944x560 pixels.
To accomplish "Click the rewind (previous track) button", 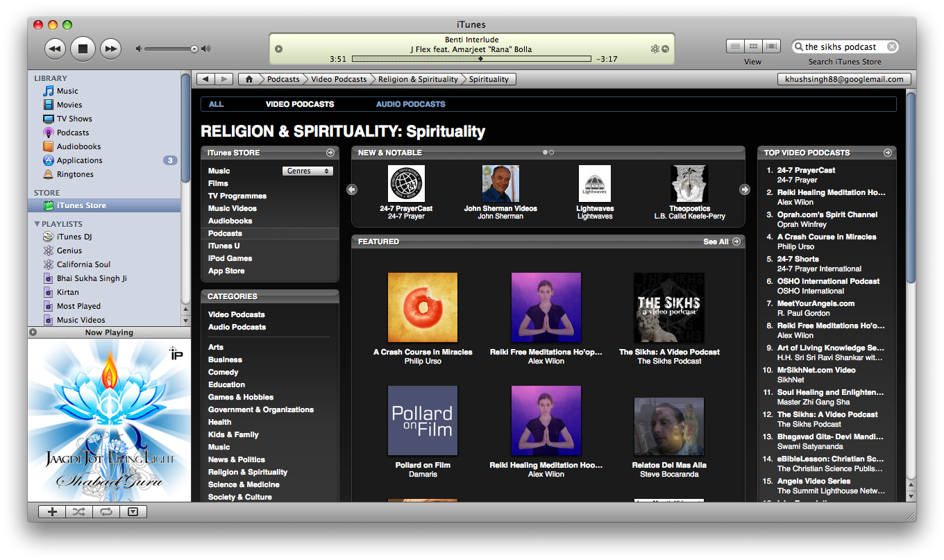I will pos(55,49).
